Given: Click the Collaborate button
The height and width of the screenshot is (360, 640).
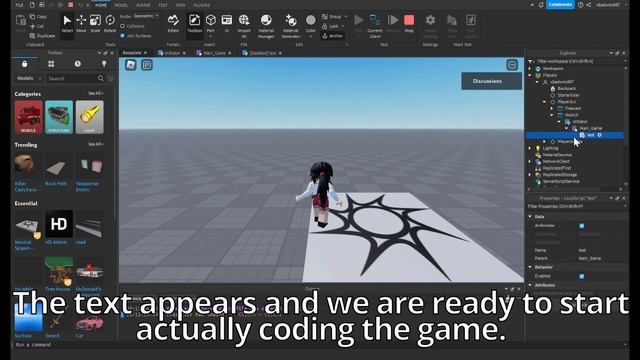Looking at the screenshot, I should pyautogui.click(x=560, y=4).
